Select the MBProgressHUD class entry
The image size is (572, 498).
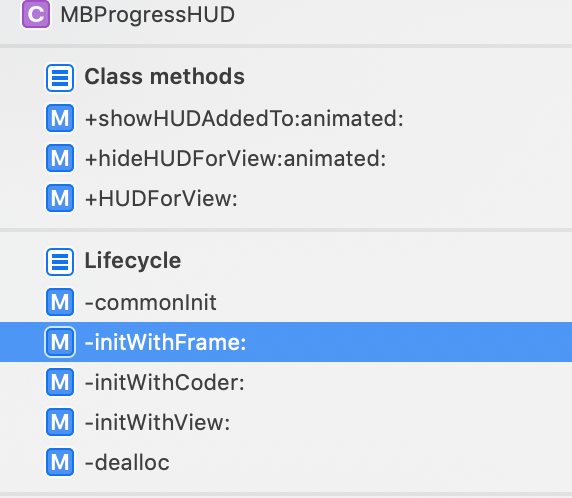[286, 15]
